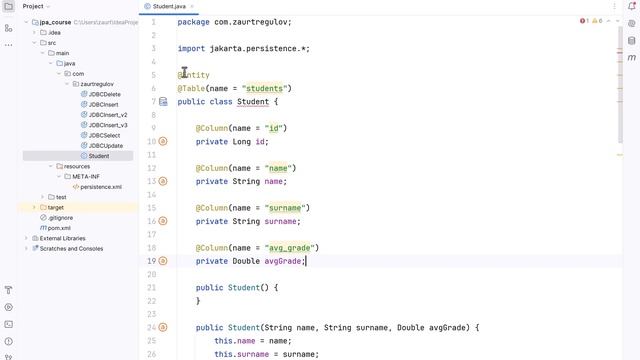Screen dimensions: 640x360
Task: Collapse the META-INF folder
Action: coord(59,176)
